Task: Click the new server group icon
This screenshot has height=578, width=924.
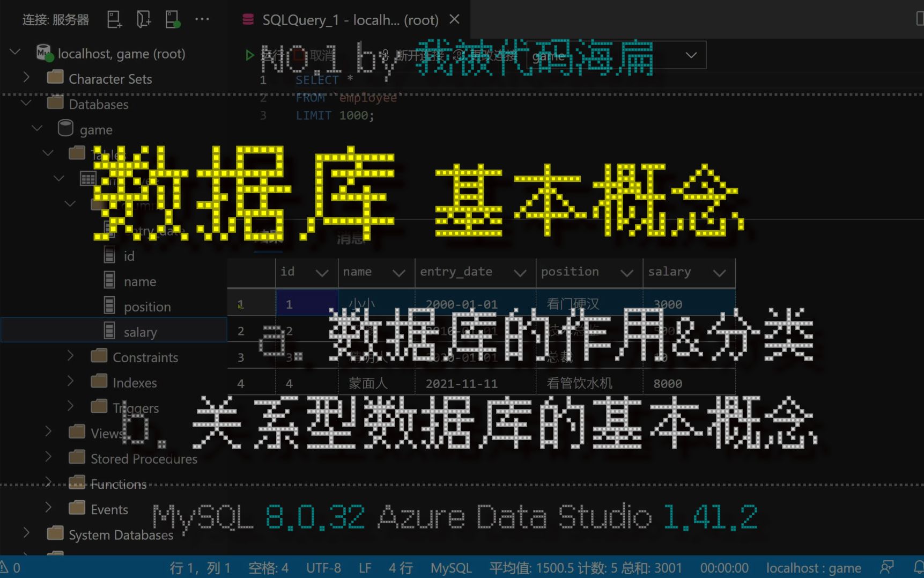Action: pyautogui.click(x=144, y=20)
